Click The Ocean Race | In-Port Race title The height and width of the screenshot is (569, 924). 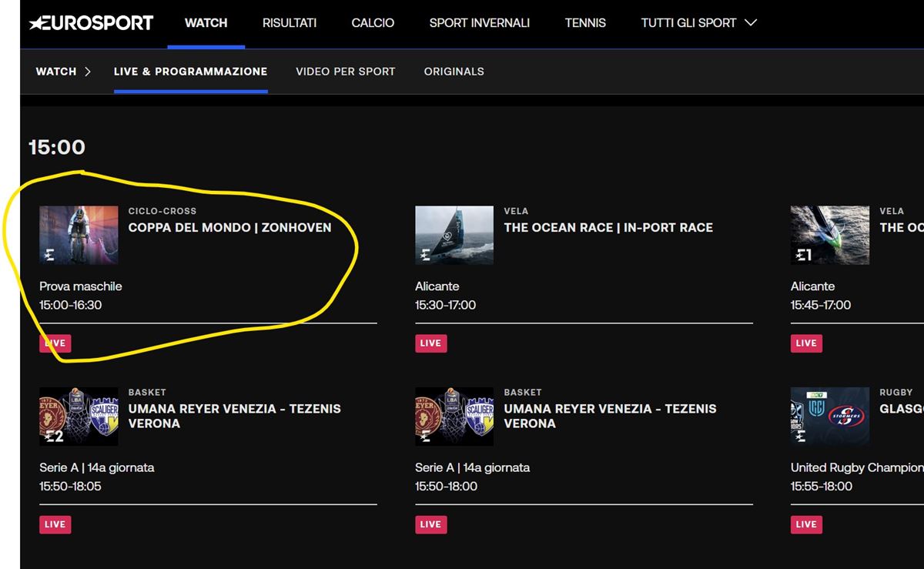coord(608,228)
